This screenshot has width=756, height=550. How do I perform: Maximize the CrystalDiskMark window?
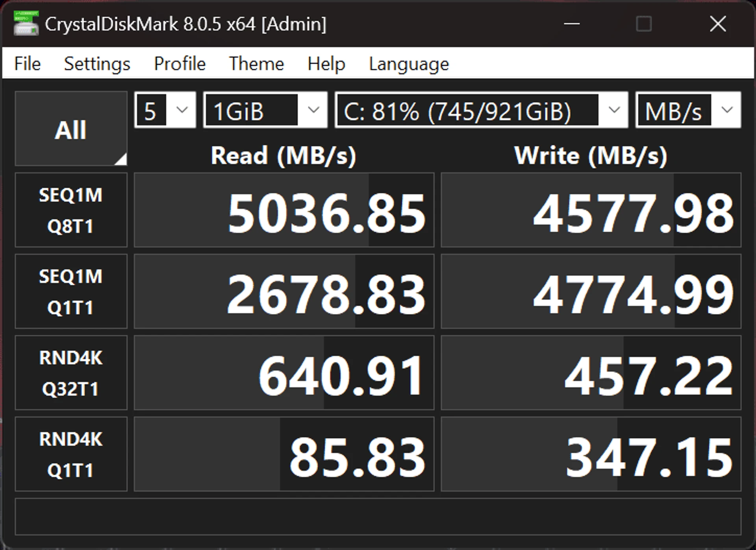[x=644, y=24]
